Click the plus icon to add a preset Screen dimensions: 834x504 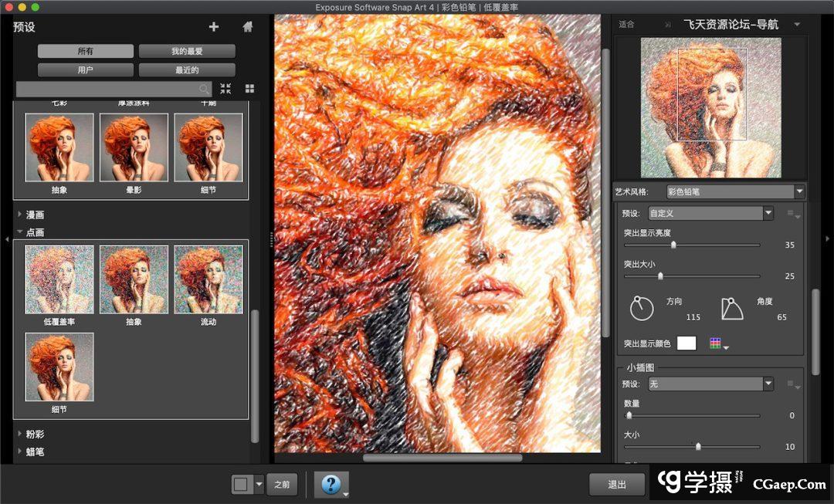pos(214,27)
